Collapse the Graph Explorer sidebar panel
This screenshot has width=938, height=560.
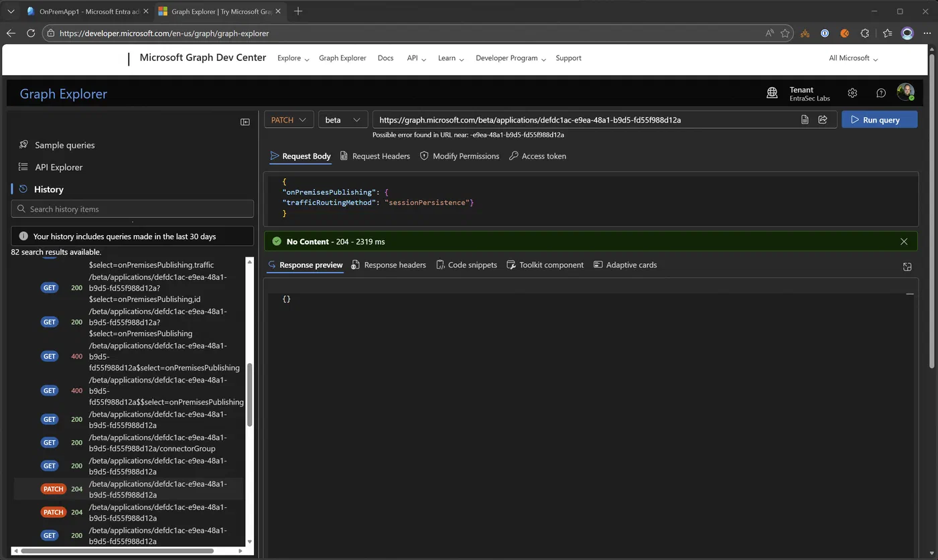click(245, 122)
